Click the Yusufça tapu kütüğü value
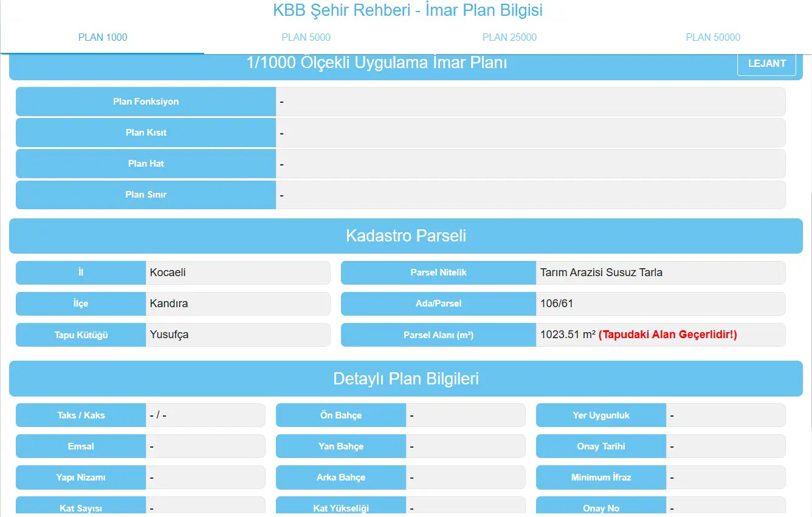The height and width of the screenshot is (517, 812). (x=169, y=335)
